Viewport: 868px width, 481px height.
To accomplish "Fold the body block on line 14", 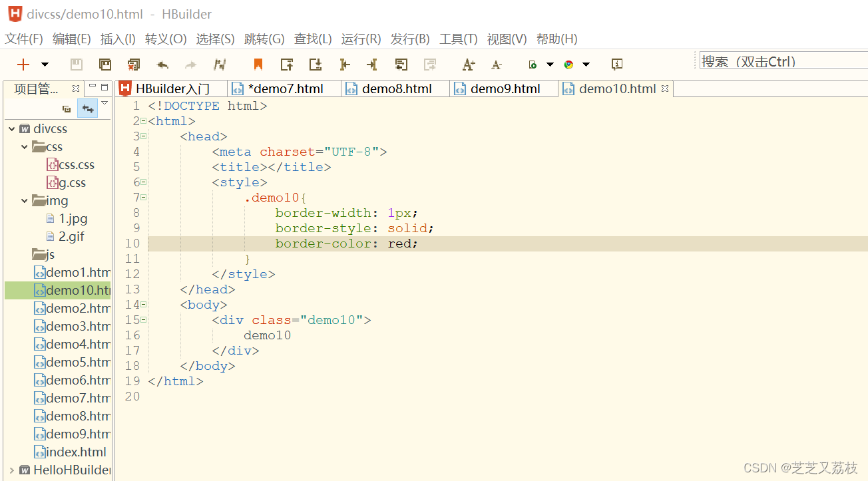I will pyautogui.click(x=143, y=305).
